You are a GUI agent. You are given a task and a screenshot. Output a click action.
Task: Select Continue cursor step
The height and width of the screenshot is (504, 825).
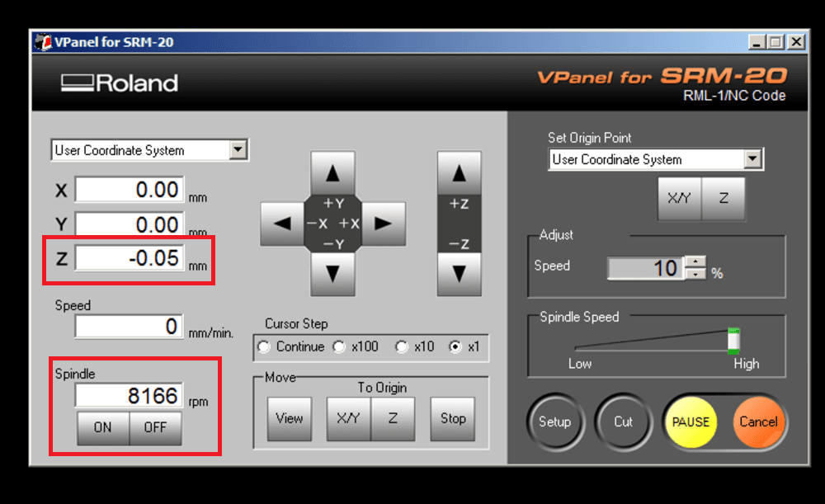pyautogui.click(x=264, y=346)
